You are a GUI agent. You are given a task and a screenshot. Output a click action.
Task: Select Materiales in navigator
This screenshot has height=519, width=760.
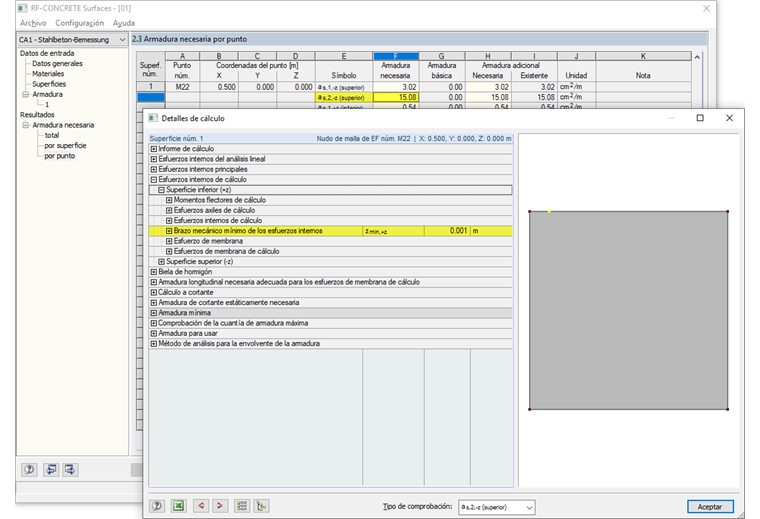[x=48, y=74]
